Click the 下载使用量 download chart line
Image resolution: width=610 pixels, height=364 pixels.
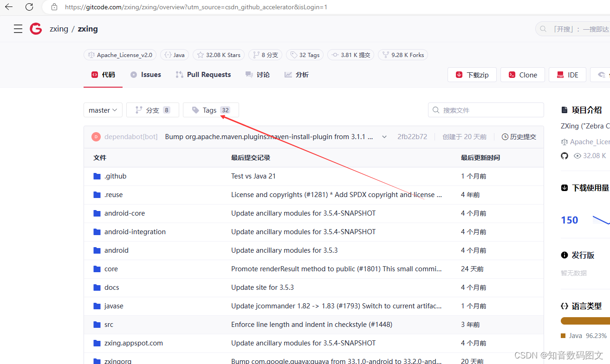601,220
